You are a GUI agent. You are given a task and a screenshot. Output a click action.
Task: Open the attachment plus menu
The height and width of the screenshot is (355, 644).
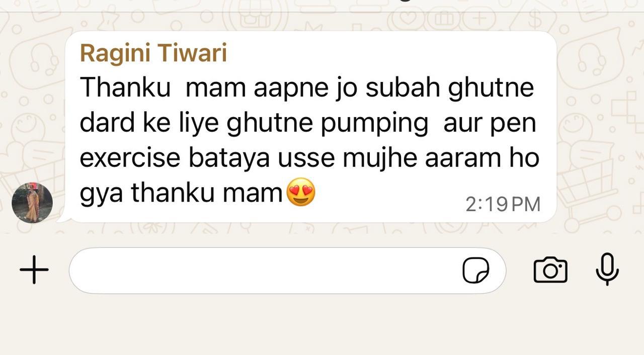34,270
